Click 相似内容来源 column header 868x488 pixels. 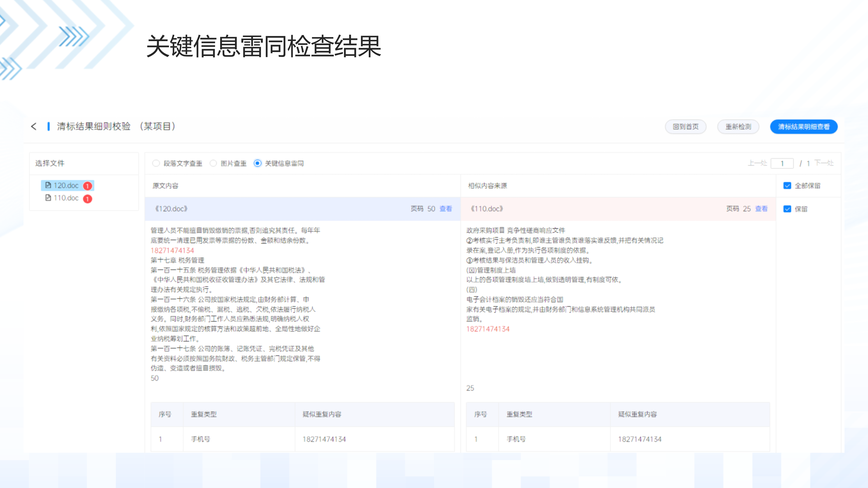tap(487, 185)
